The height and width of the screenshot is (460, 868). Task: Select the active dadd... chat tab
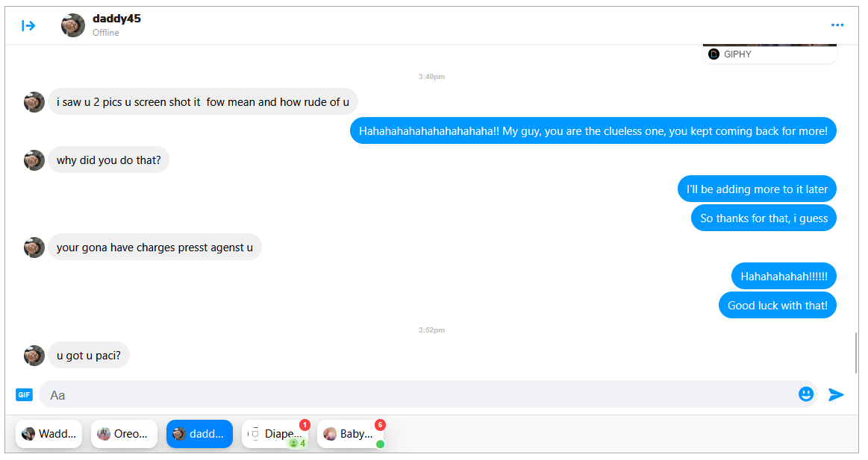[199, 434]
